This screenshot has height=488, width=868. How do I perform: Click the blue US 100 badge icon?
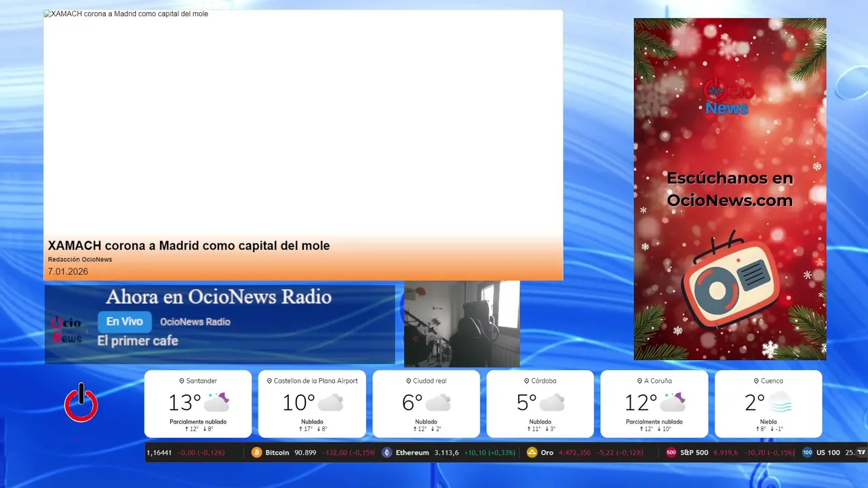click(x=807, y=452)
